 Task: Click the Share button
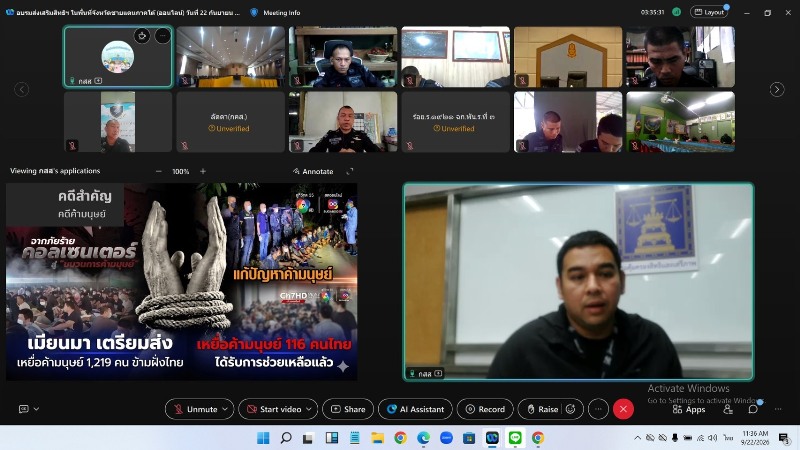348,409
